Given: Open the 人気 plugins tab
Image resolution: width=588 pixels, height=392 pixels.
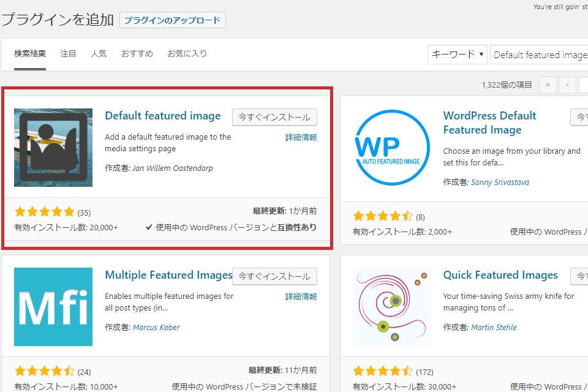Looking at the screenshot, I should click(x=99, y=54).
